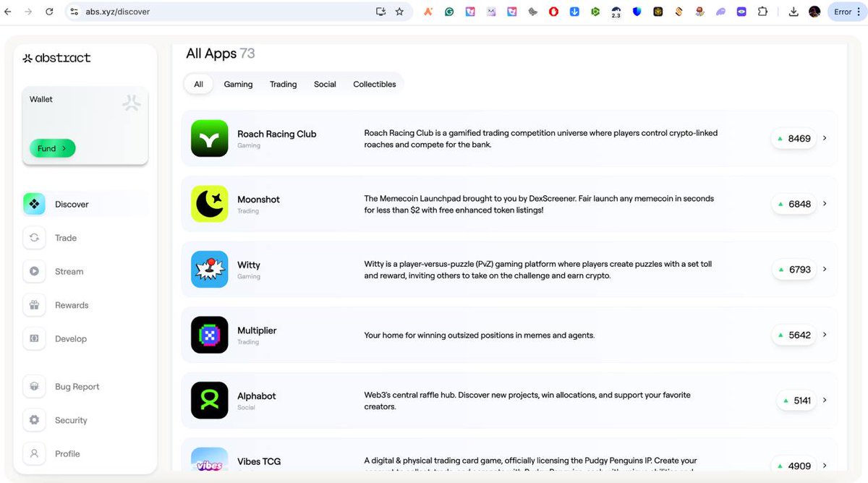Screen dimensions: 868x483
Task: Click the Vibes TCG title
Action: [259, 461]
